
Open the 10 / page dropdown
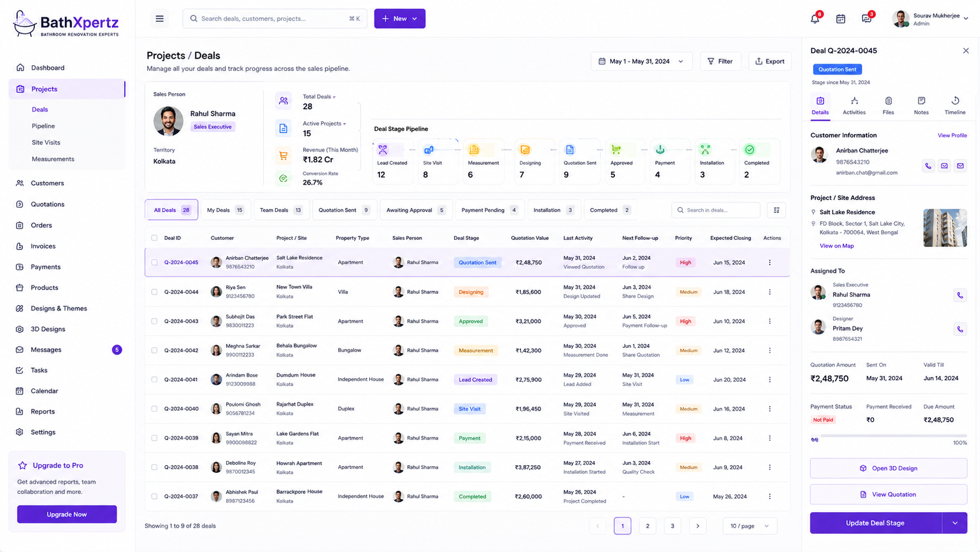[x=750, y=526]
